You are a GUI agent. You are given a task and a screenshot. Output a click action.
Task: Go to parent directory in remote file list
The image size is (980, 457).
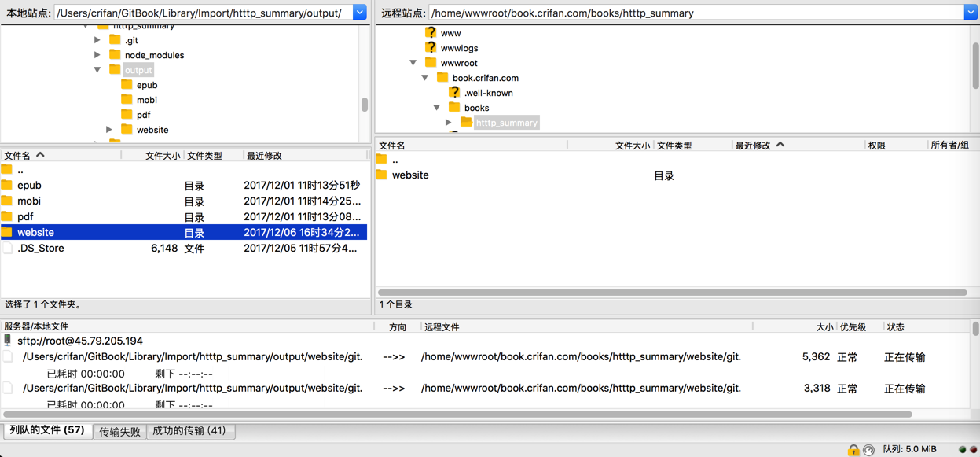[x=395, y=160]
